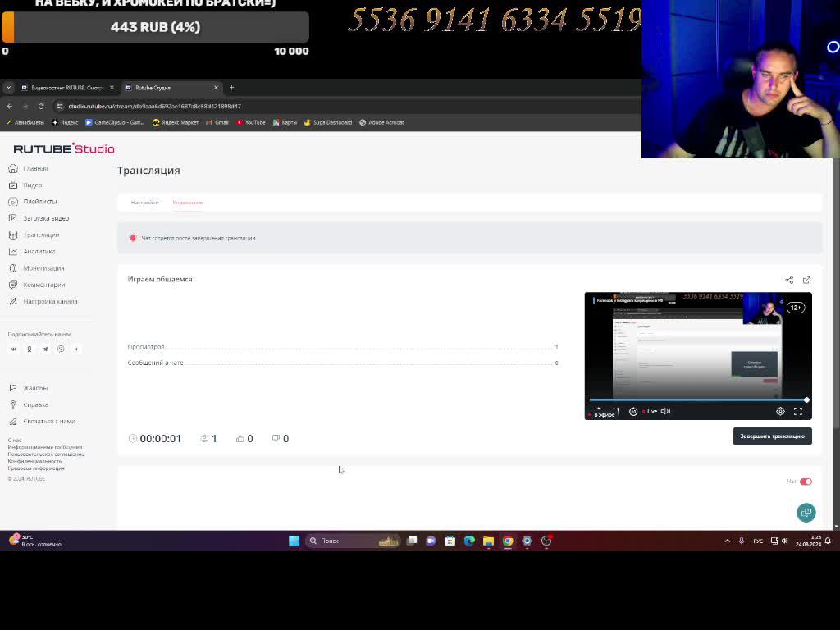
Task: Enter fullscreen in the stream player
Action: tap(798, 412)
